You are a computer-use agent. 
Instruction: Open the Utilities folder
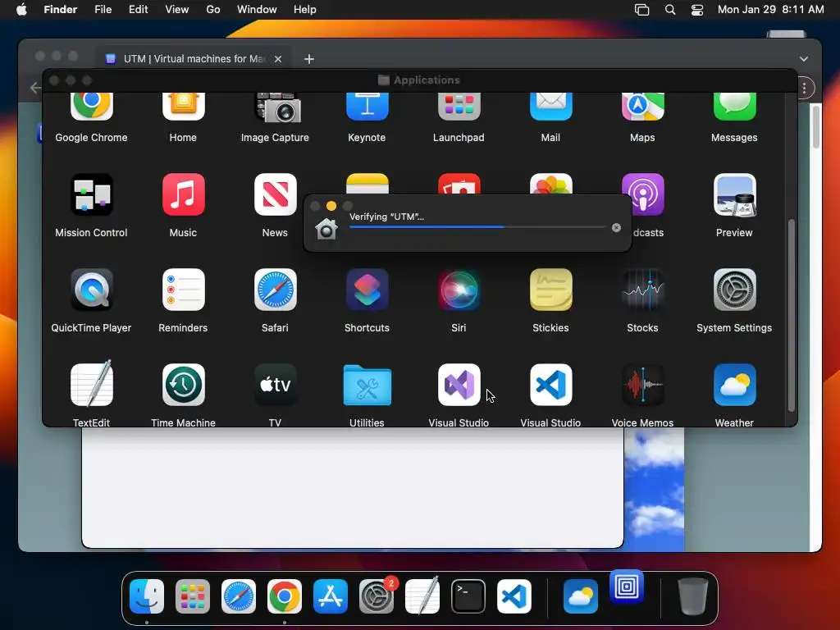click(367, 385)
